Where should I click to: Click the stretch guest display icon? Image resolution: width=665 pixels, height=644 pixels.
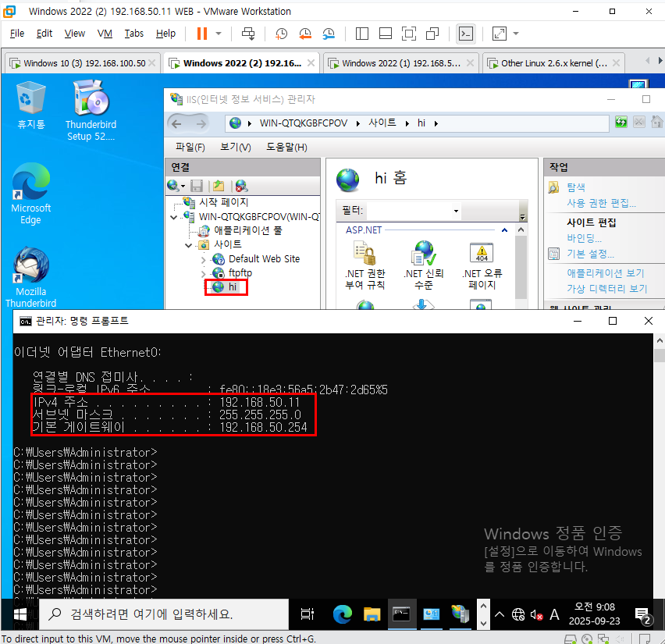tap(500, 34)
